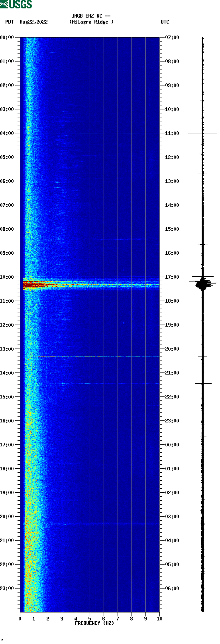The image size is (220, 644).
Task: Click the 13:00 PDT time label
Action: 7,349
